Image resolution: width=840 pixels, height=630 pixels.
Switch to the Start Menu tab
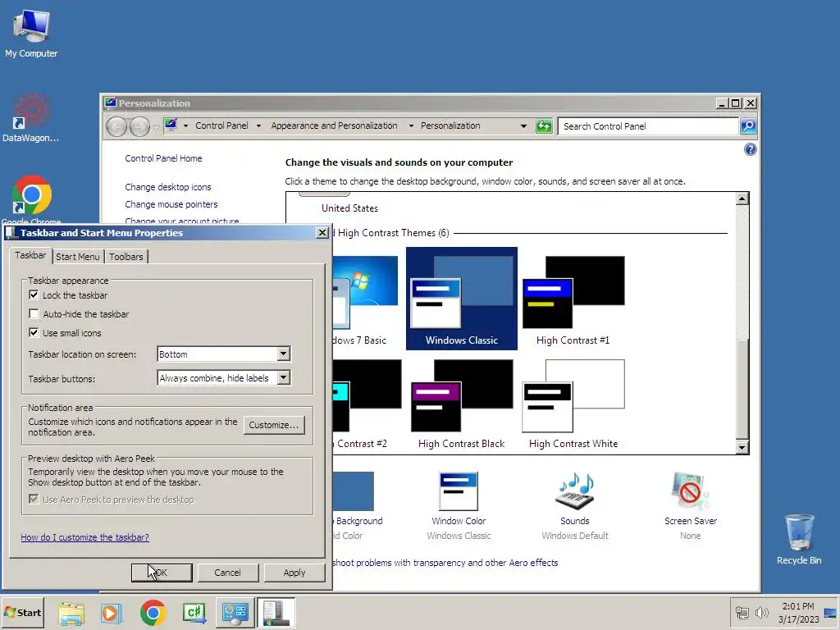pyautogui.click(x=78, y=257)
